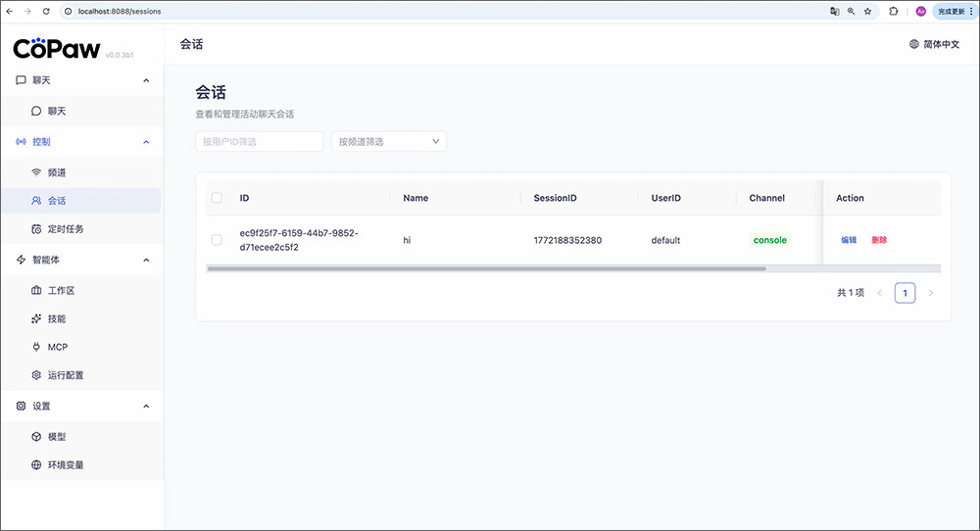980x531 pixels.
Task: Click the chat bubble icon beside 聊天 group
Action: pyautogui.click(x=21, y=80)
